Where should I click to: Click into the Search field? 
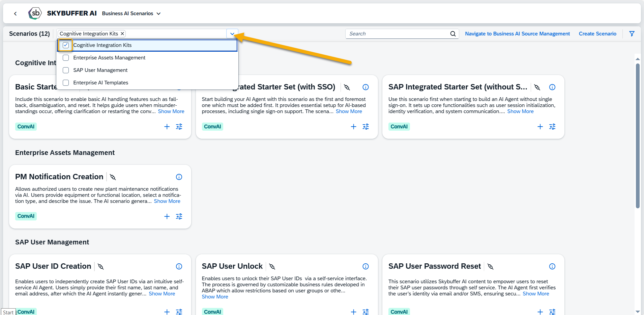click(398, 34)
